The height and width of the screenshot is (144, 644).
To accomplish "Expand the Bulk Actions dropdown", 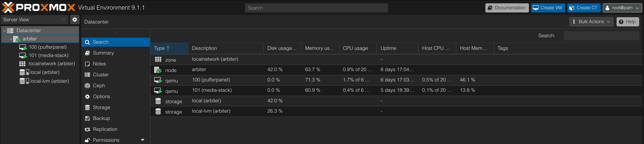I will [x=591, y=22].
